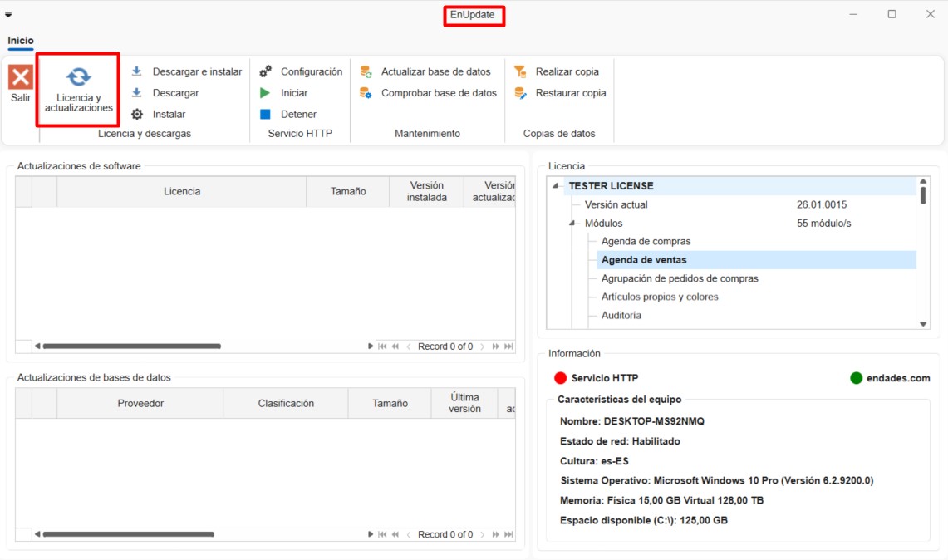Click Realizar copia backup icon
The width and height of the screenshot is (948, 560).
[521, 71]
